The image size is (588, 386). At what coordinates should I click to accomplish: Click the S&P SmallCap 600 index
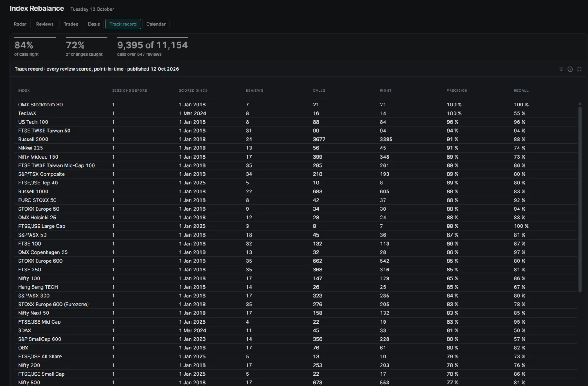[x=40, y=339]
